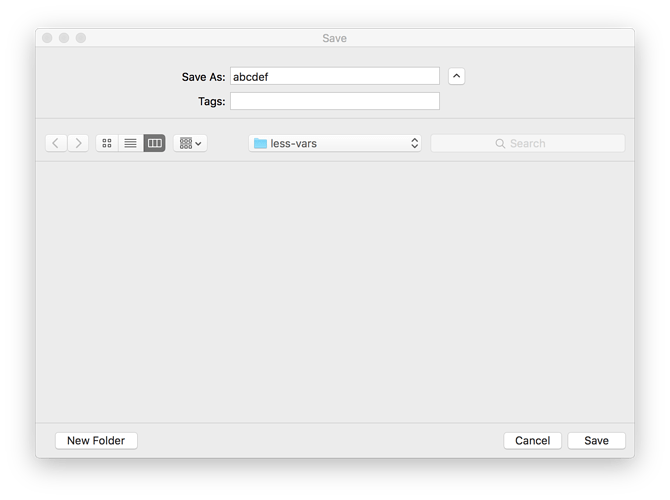
Task: Select the column view button
Action: [x=154, y=143]
